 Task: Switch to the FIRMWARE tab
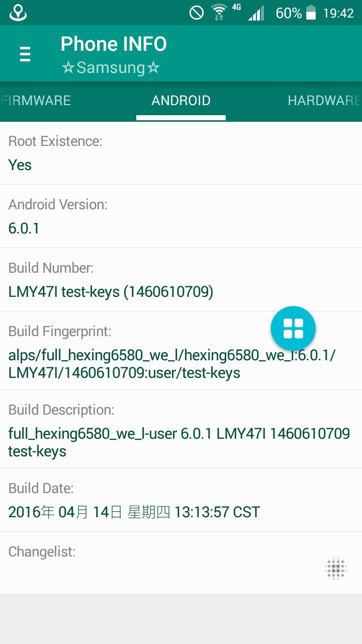[x=36, y=101]
